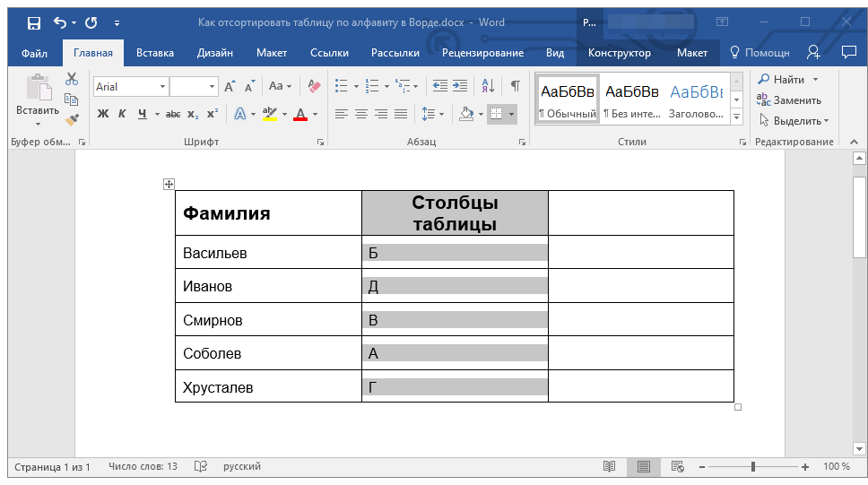Switch to the Дизайн tab
Screen dimensions: 868x485
pos(215,53)
